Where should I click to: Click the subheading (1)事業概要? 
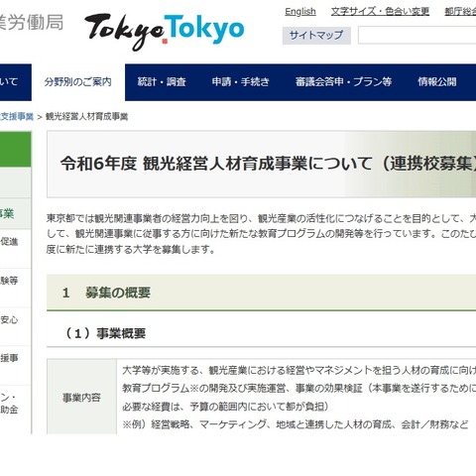(105, 333)
